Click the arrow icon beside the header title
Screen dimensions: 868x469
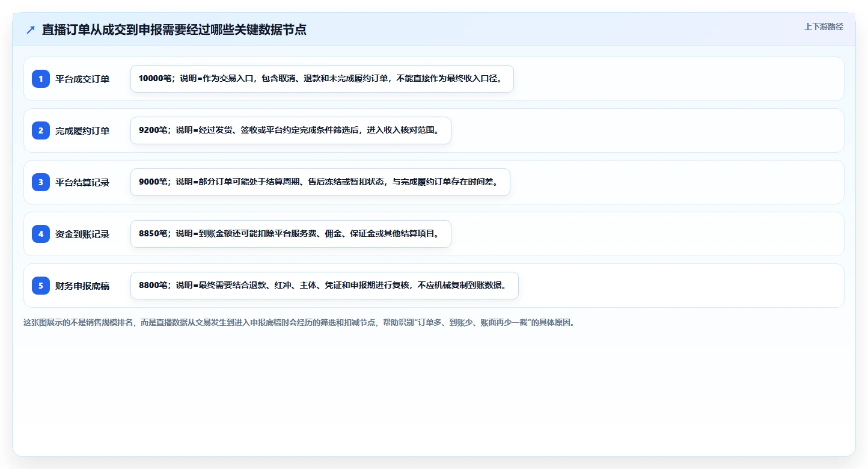(31, 30)
